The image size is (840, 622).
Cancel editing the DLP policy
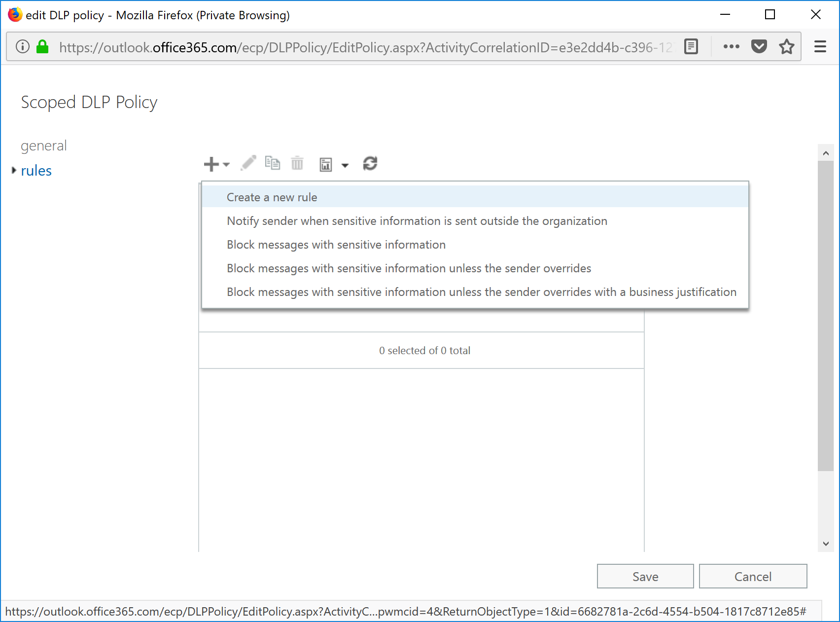752,576
